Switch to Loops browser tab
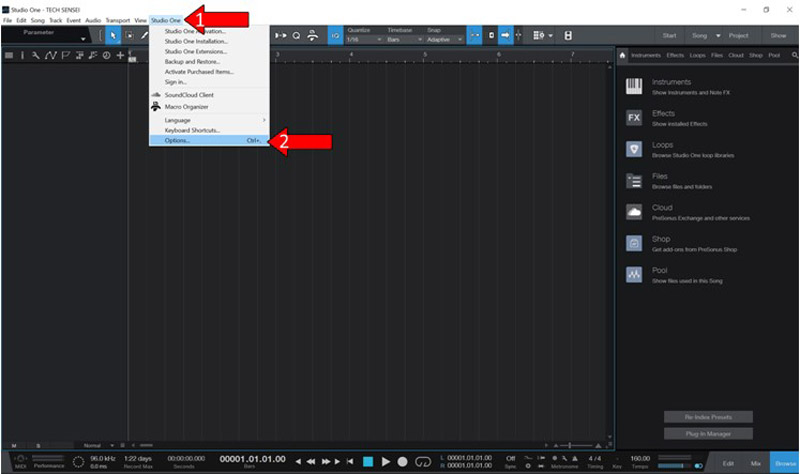This screenshot has height=474, width=800. [697, 55]
